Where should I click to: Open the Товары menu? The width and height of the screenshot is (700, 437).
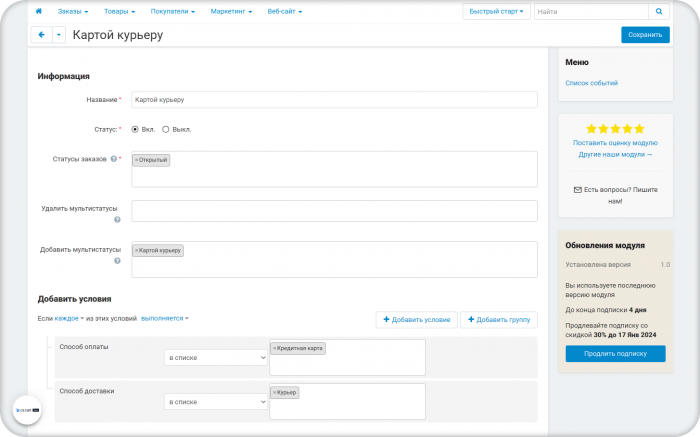[120, 12]
